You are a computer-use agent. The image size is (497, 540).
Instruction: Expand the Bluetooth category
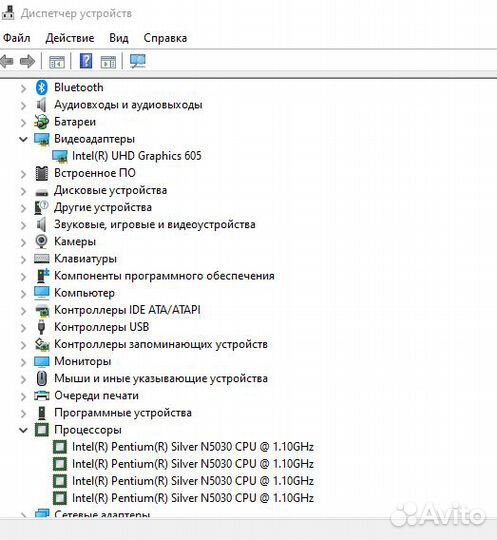click(x=23, y=88)
